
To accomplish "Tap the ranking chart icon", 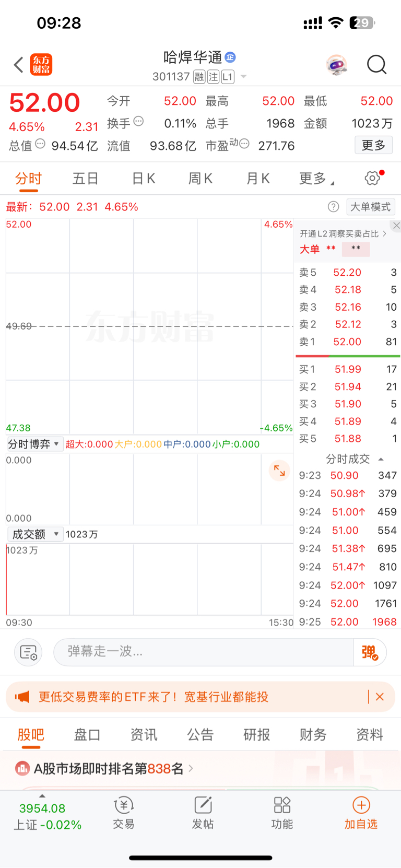I will point(22,768).
